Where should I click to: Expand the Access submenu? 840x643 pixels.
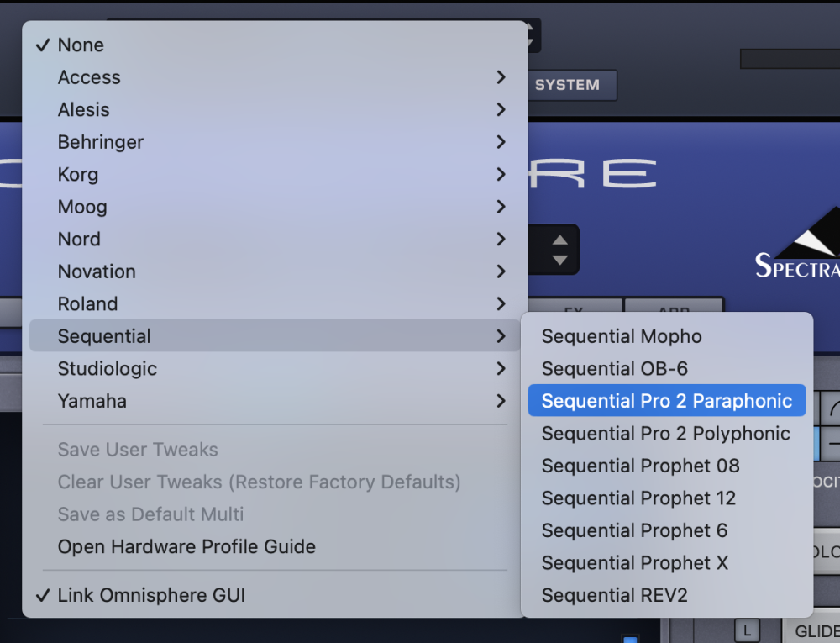click(x=90, y=77)
